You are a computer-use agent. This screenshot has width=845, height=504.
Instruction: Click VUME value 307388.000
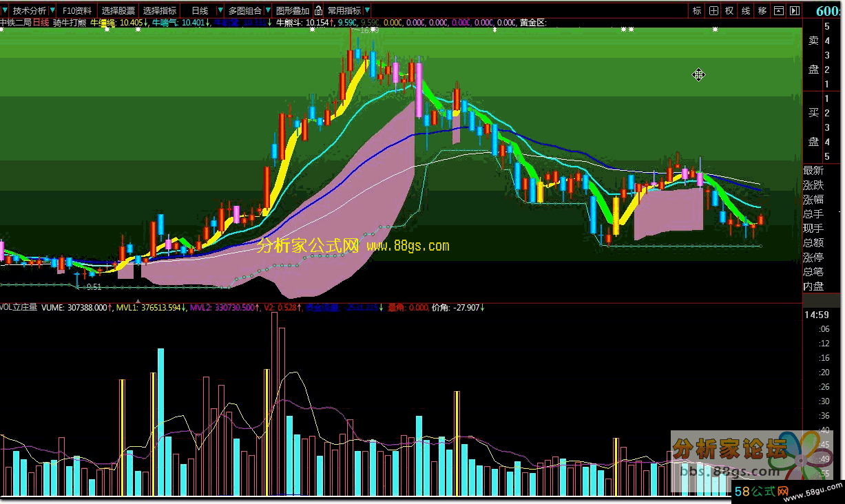(x=87, y=307)
